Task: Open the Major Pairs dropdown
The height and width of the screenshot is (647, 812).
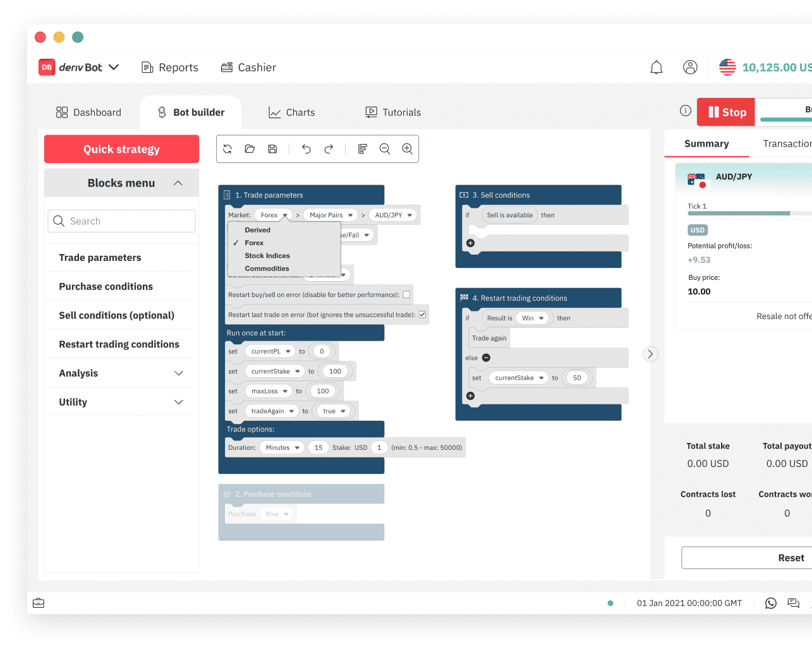Action: pyautogui.click(x=330, y=215)
